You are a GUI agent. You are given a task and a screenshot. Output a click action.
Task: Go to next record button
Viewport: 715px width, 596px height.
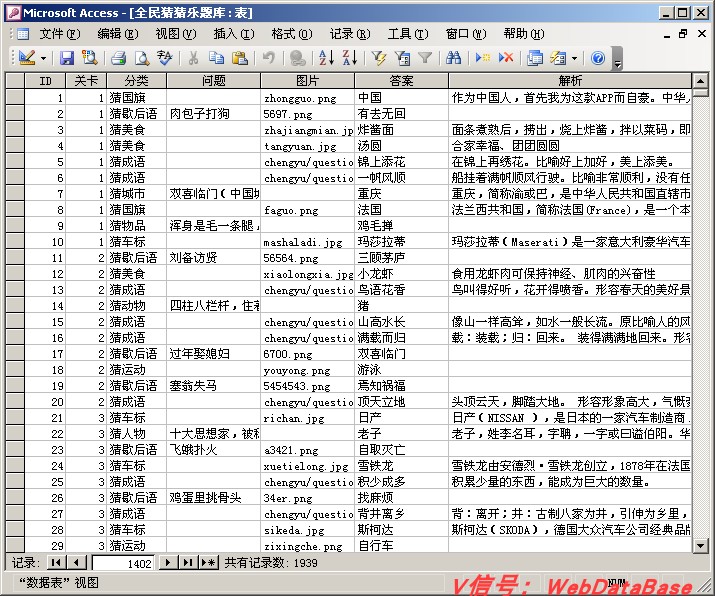tap(168, 563)
